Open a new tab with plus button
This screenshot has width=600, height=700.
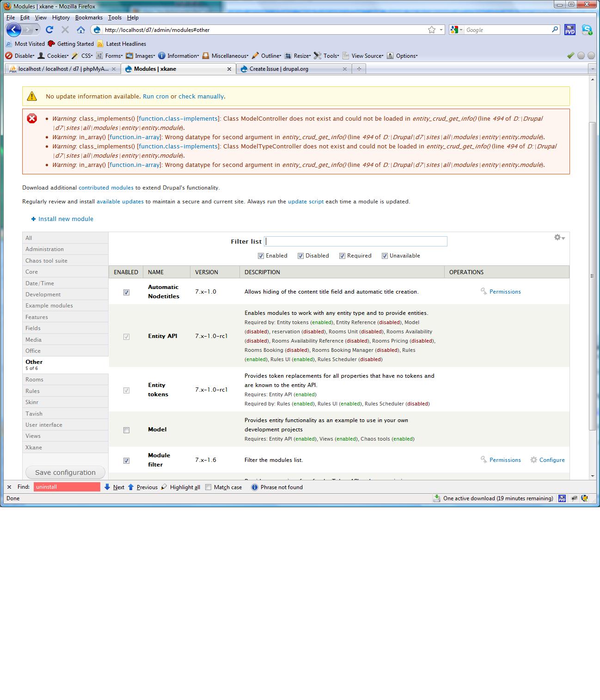point(359,69)
